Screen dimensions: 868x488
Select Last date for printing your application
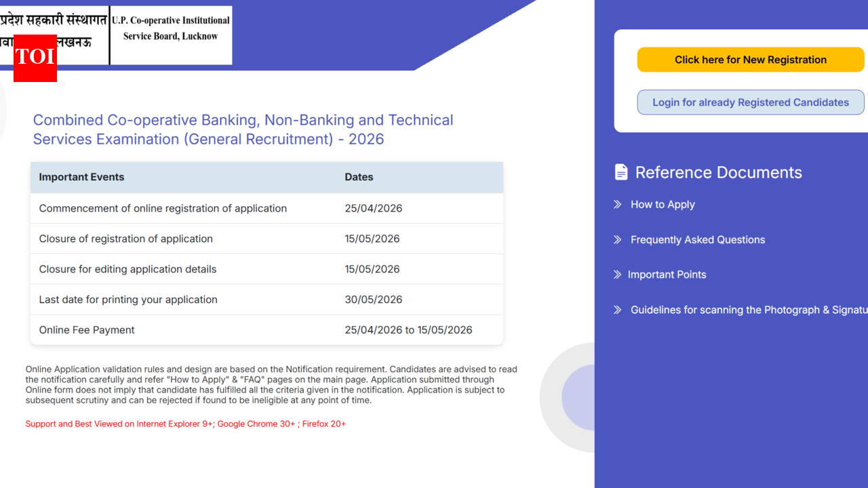coord(128,300)
